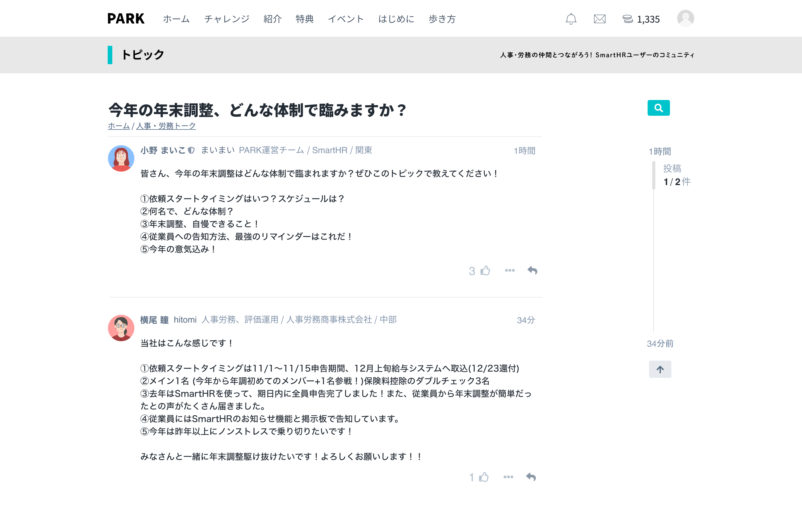Open 横尾 瞳's avatar
The image size is (802, 532).
[x=121, y=328]
